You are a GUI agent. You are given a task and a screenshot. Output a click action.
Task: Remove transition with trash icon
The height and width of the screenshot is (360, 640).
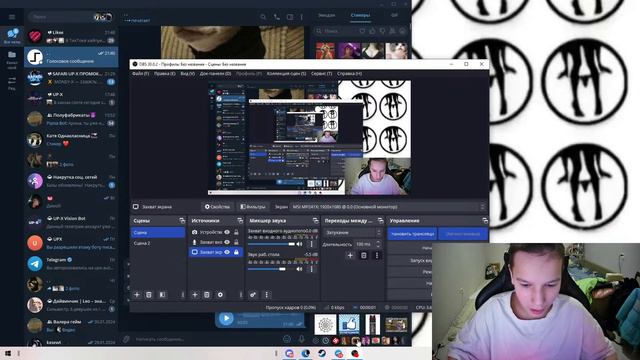364,256
